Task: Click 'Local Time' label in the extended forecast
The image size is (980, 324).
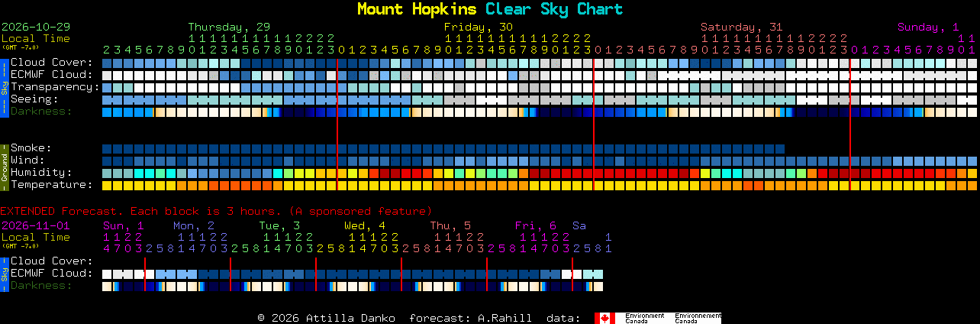Action: tap(36, 237)
